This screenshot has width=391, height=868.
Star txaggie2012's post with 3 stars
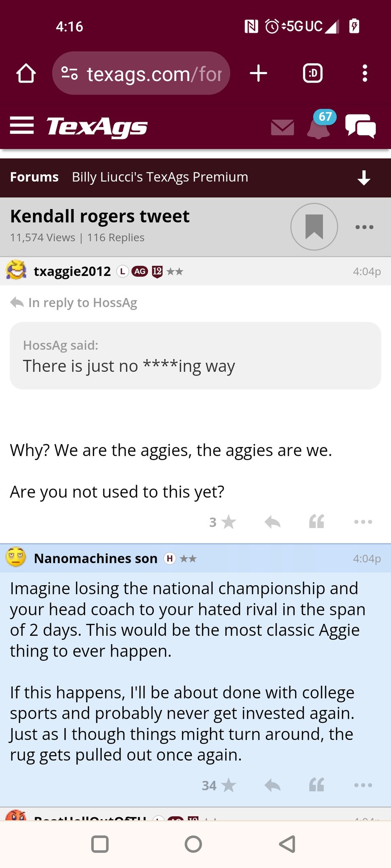point(228,522)
